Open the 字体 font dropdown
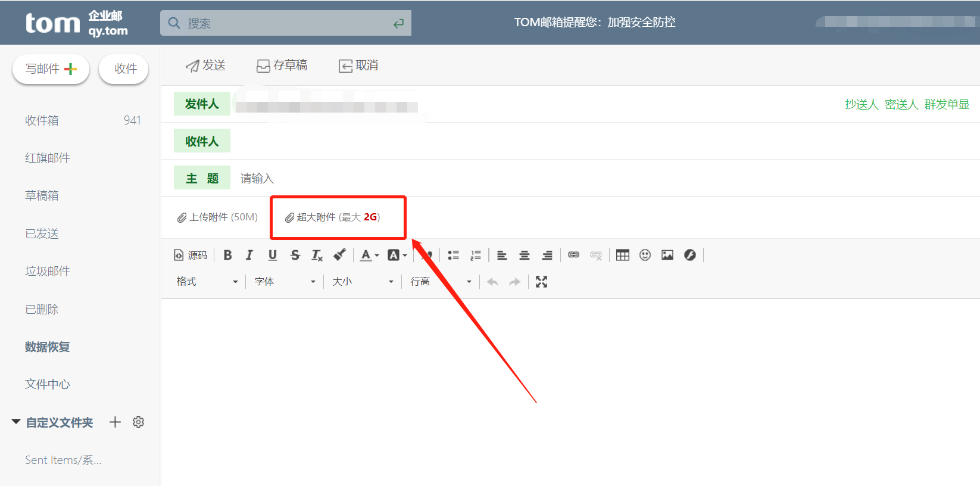Viewport: 980px width, 486px height. click(x=285, y=282)
